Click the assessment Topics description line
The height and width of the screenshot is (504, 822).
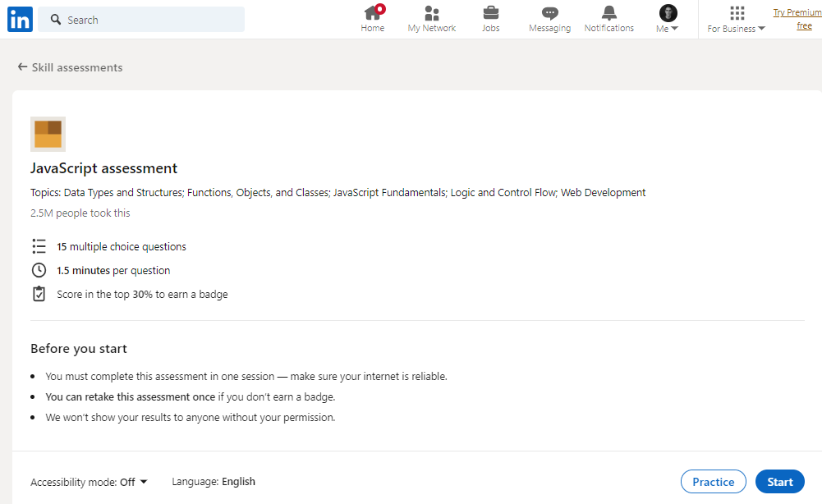pyautogui.click(x=338, y=193)
